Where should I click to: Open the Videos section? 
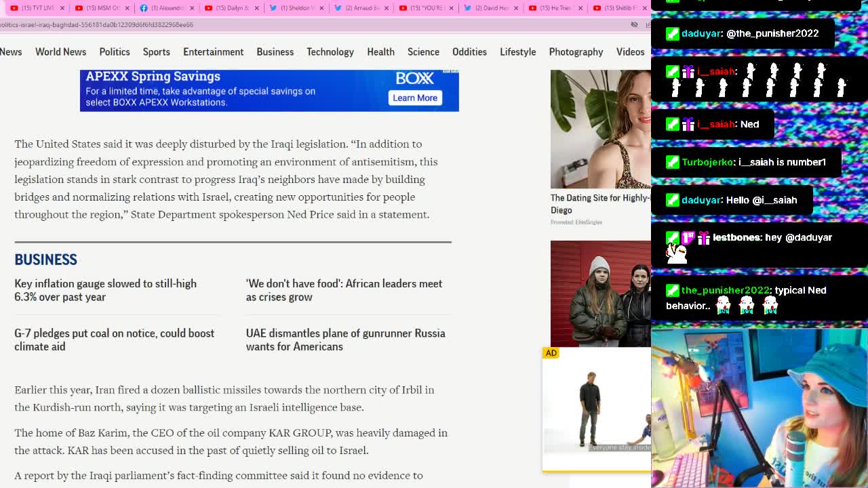point(630,52)
